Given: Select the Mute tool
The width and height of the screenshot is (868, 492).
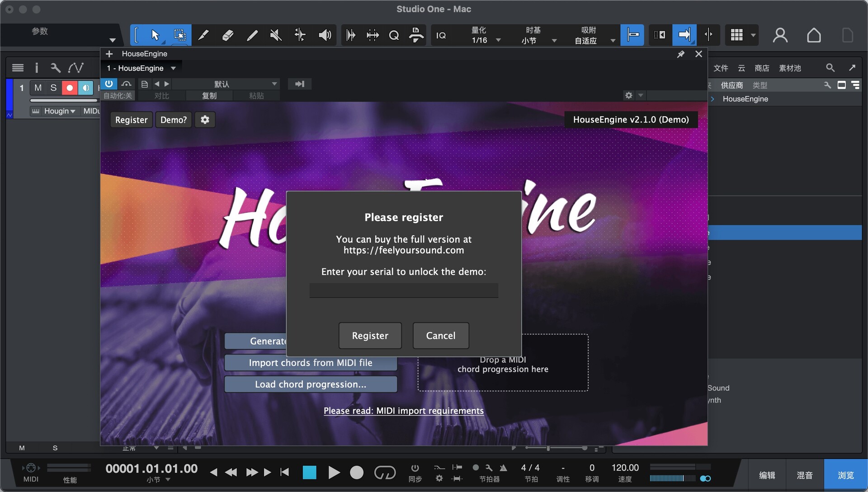Looking at the screenshot, I should click(x=276, y=35).
